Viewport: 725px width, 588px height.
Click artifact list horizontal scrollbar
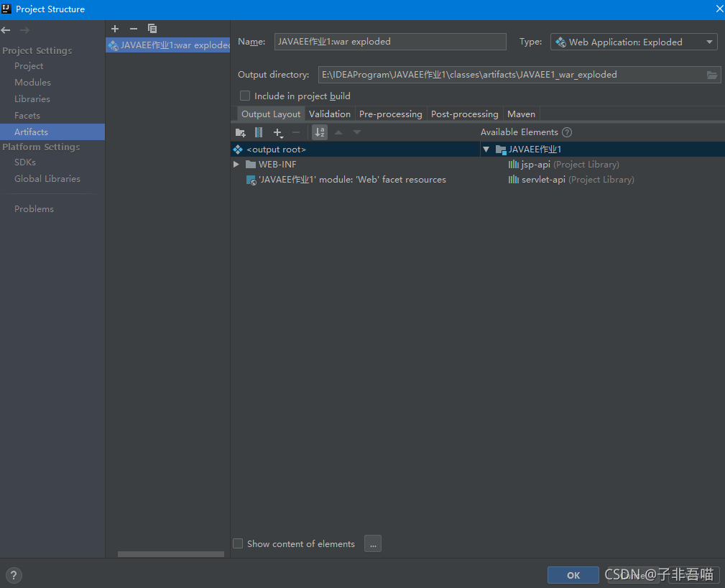click(170, 553)
